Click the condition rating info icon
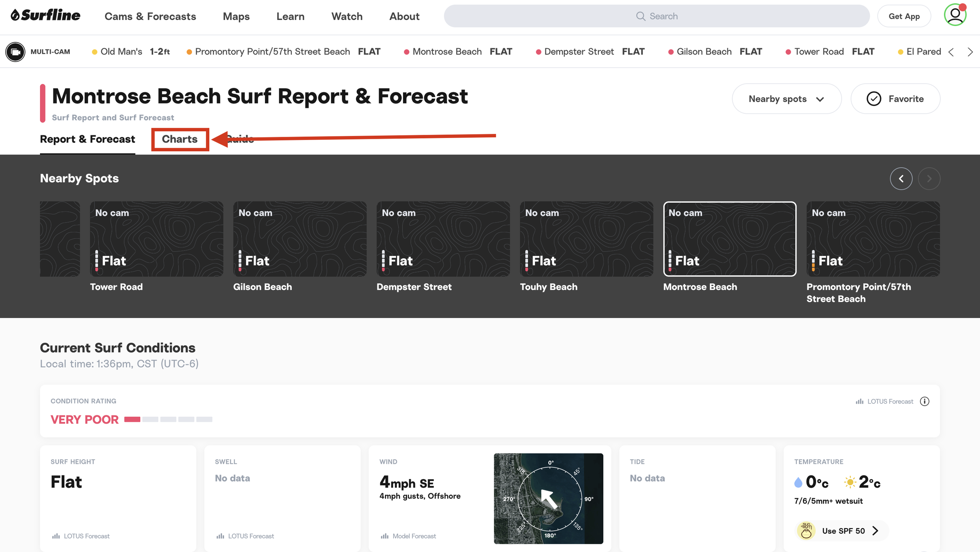Image resolution: width=980 pixels, height=552 pixels. point(924,401)
